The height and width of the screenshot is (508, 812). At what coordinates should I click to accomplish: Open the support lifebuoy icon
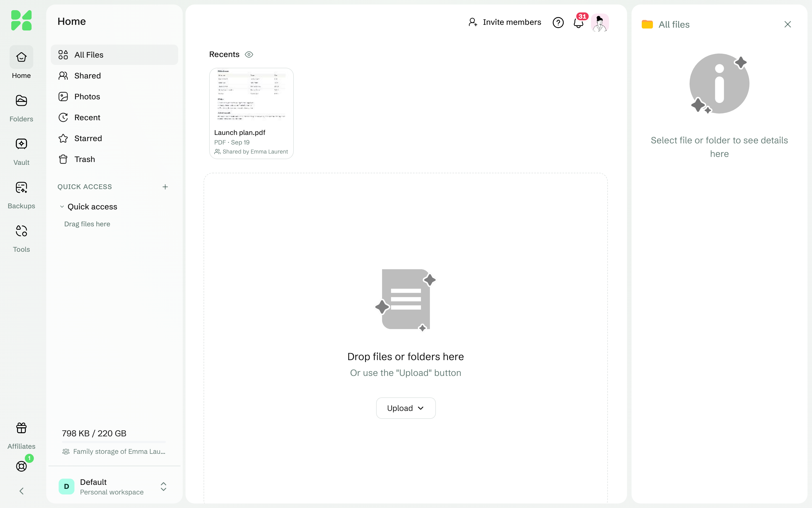pyautogui.click(x=21, y=466)
